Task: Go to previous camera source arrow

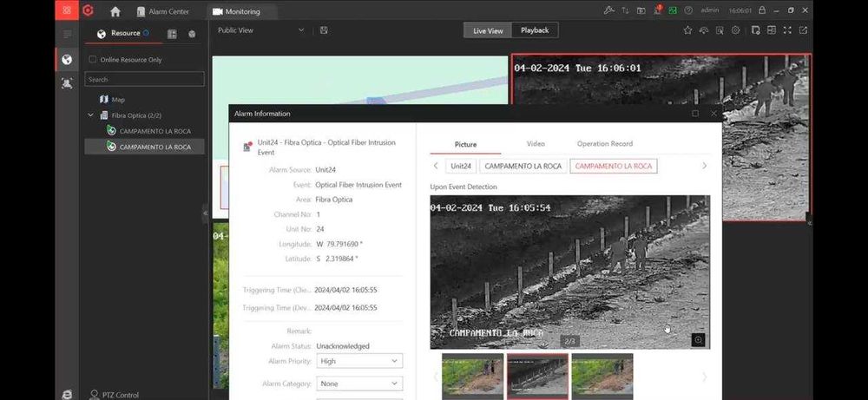Action: [x=436, y=166]
